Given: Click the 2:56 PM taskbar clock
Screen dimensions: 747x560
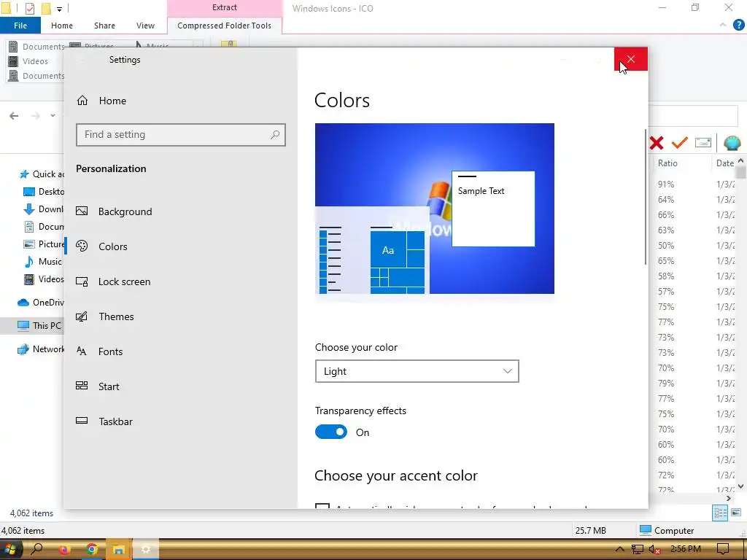Looking at the screenshot, I should [686, 550].
